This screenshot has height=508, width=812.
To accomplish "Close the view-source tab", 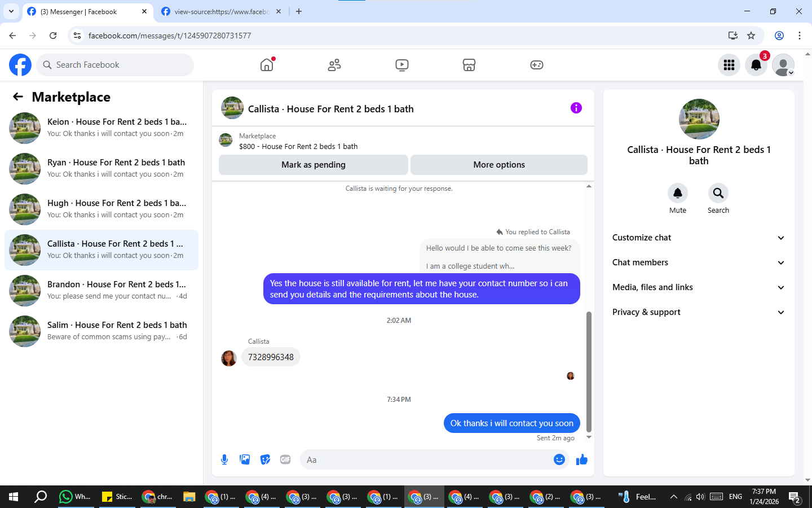I will pyautogui.click(x=279, y=11).
